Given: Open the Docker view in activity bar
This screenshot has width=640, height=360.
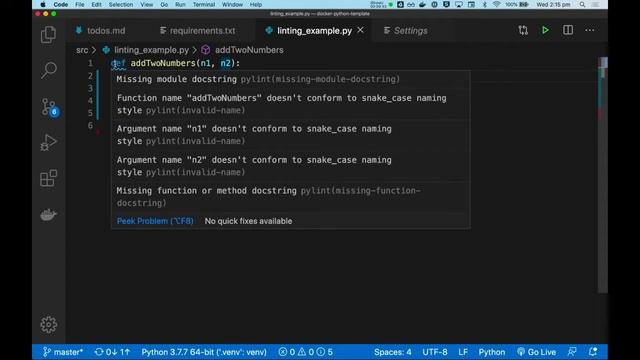Looking at the screenshot, I should pyautogui.click(x=48, y=214).
